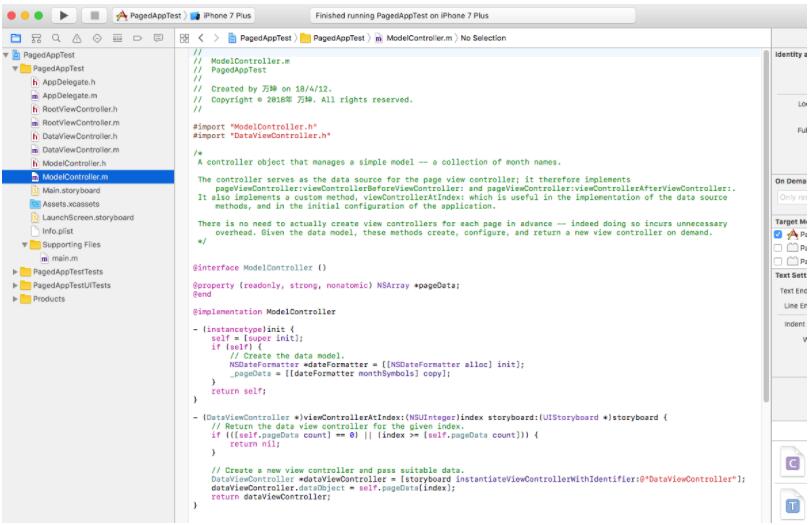Collapse the PagedAppTest group folder
Image resolution: width=811 pixels, height=525 pixels.
(15, 68)
